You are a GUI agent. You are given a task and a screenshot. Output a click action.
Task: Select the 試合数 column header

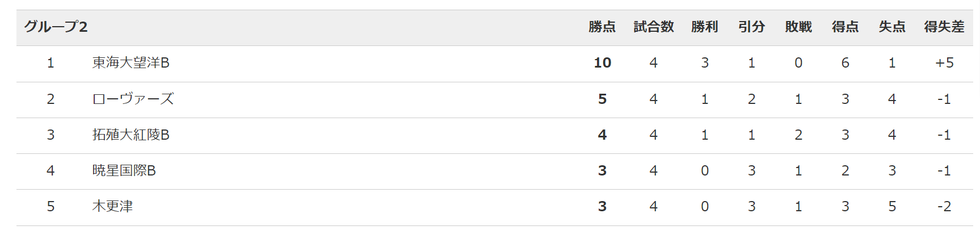(654, 27)
